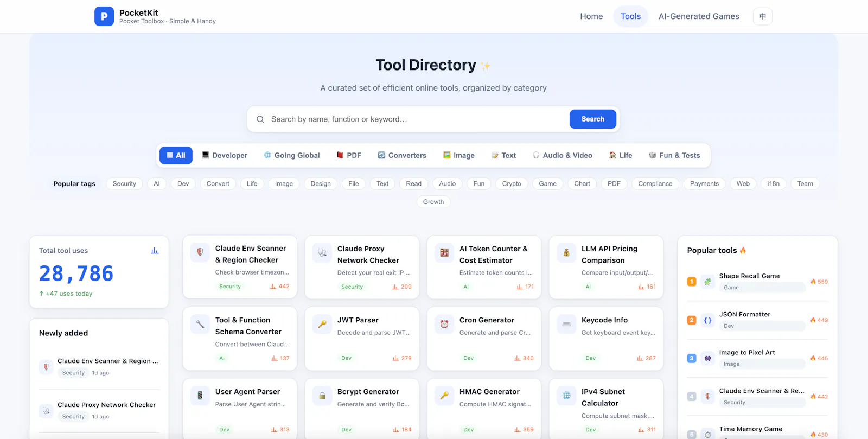The height and width of the screenshot is (439, 868).
Task: Open AI-Generated Games in the navigation
Action: [699, 16]
